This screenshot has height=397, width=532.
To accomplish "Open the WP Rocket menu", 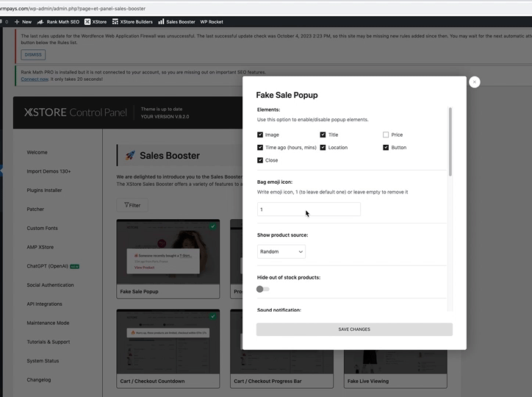I will (212, 22).
